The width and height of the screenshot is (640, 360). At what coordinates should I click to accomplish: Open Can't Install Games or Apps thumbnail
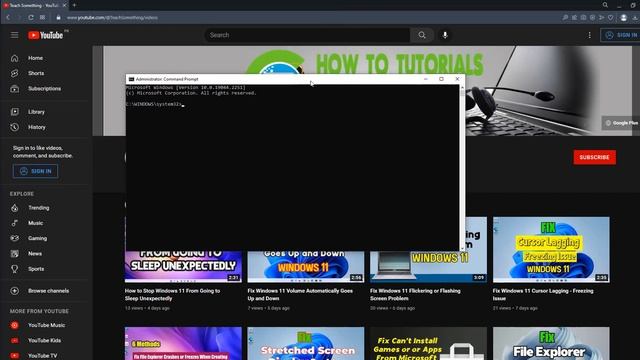428,343
